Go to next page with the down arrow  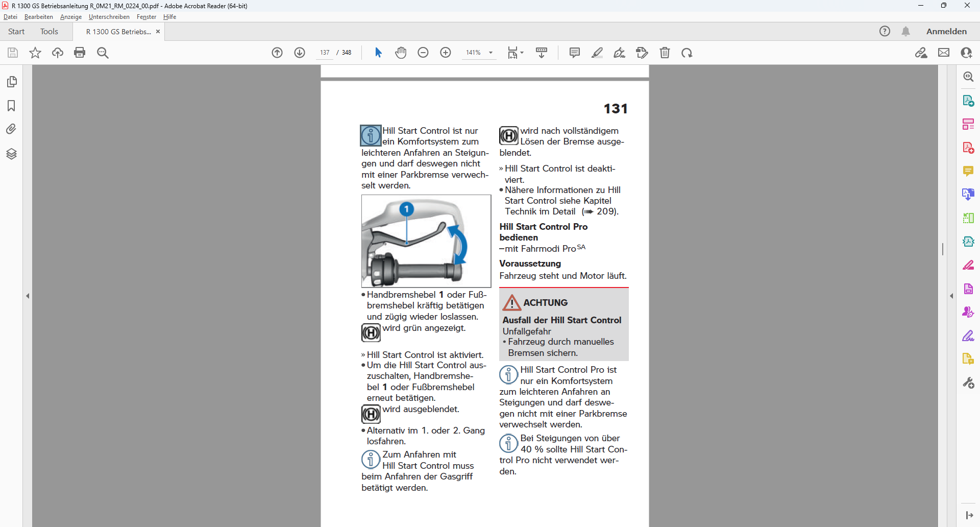pos(300,53)
